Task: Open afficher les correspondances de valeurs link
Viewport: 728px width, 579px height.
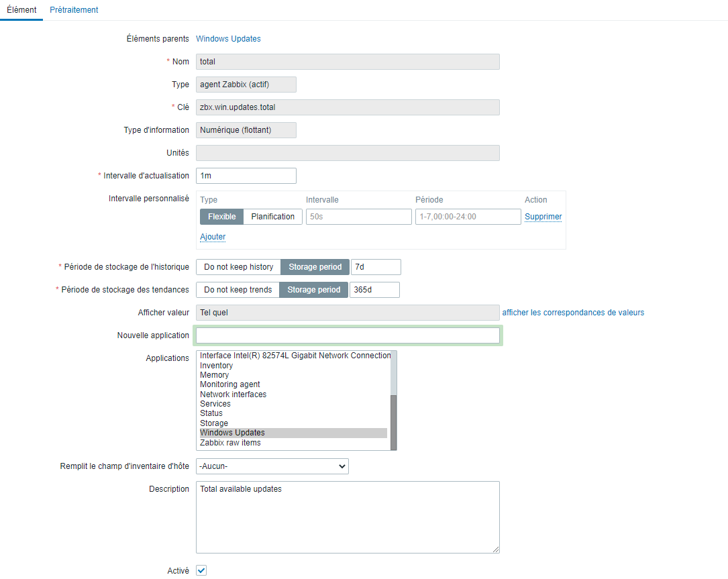Action: pyautogui.click(x=573, y=313)
